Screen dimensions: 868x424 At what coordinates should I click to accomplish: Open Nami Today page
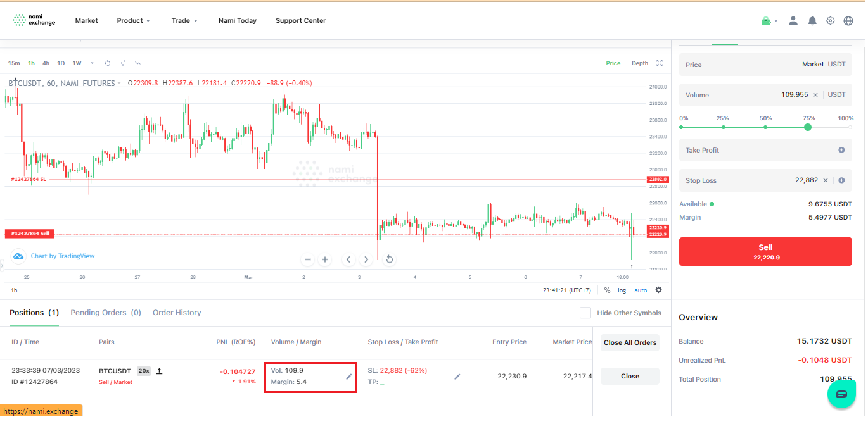click(238, 21)
